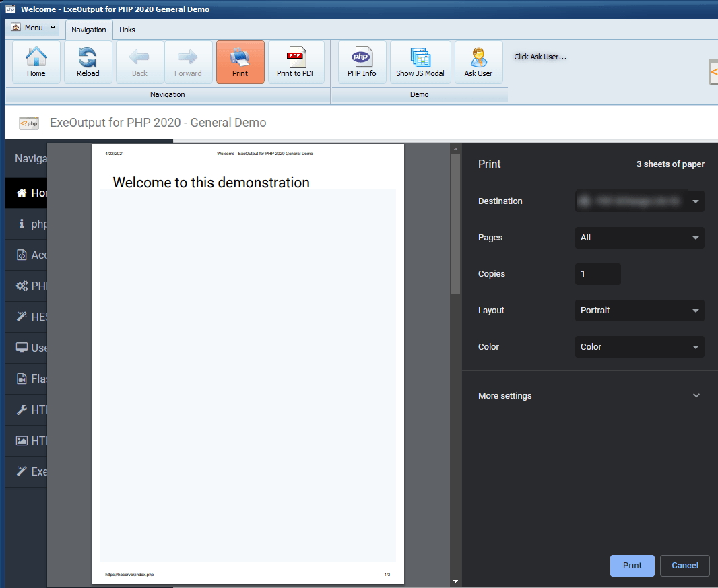Open the Layout dropdown showing Portrait
The width and height of the screenshot is (718, 588).
(x=639, y=311)
